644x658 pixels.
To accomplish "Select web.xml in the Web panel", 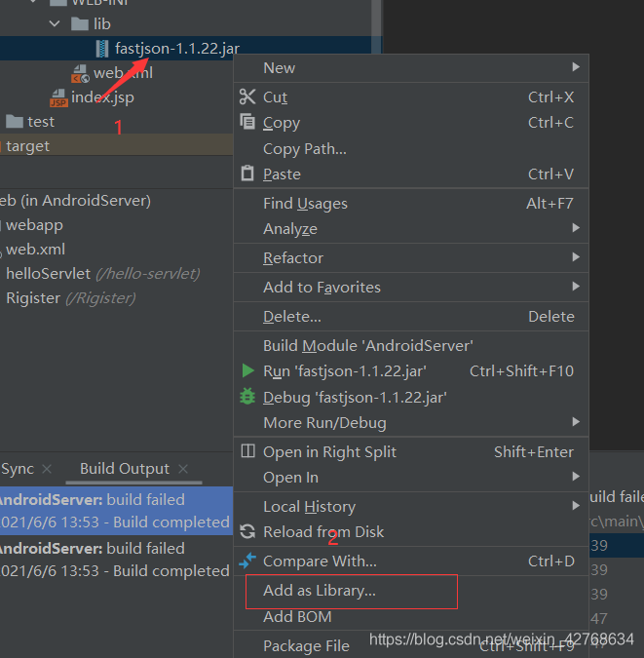I will 36,250.
